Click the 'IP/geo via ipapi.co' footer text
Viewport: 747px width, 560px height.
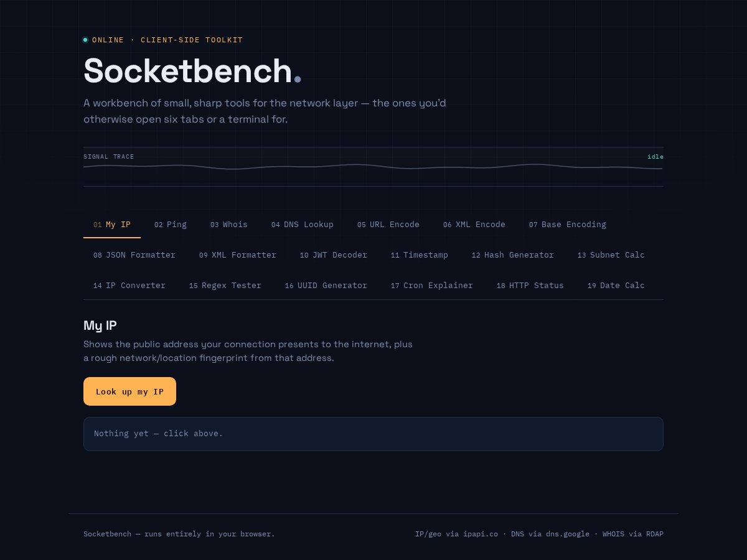tap(456, 534)
